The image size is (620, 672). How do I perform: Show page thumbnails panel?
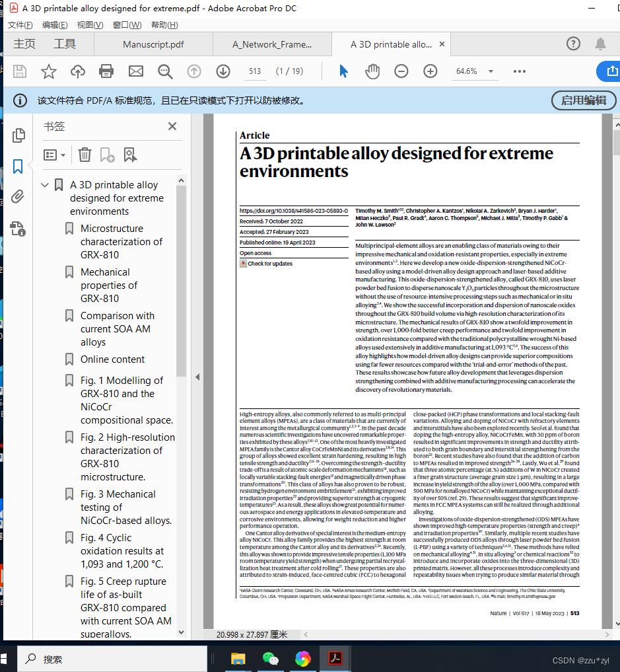18,135
